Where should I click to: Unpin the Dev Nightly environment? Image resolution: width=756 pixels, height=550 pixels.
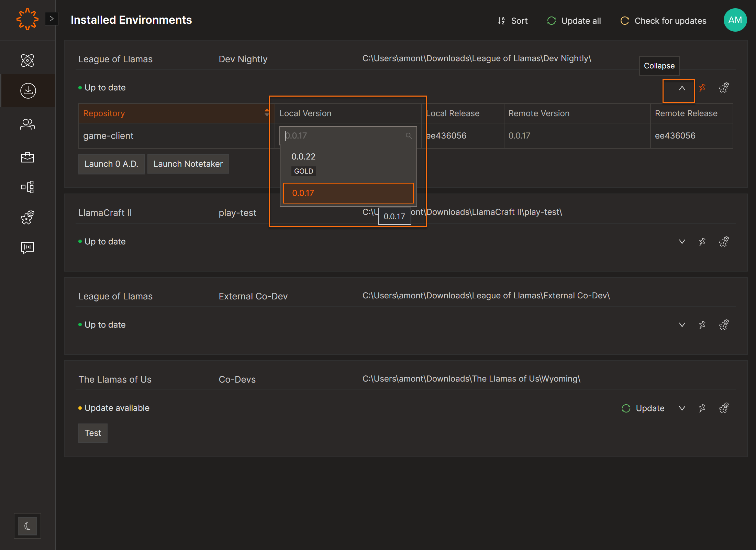pos(702,88)
